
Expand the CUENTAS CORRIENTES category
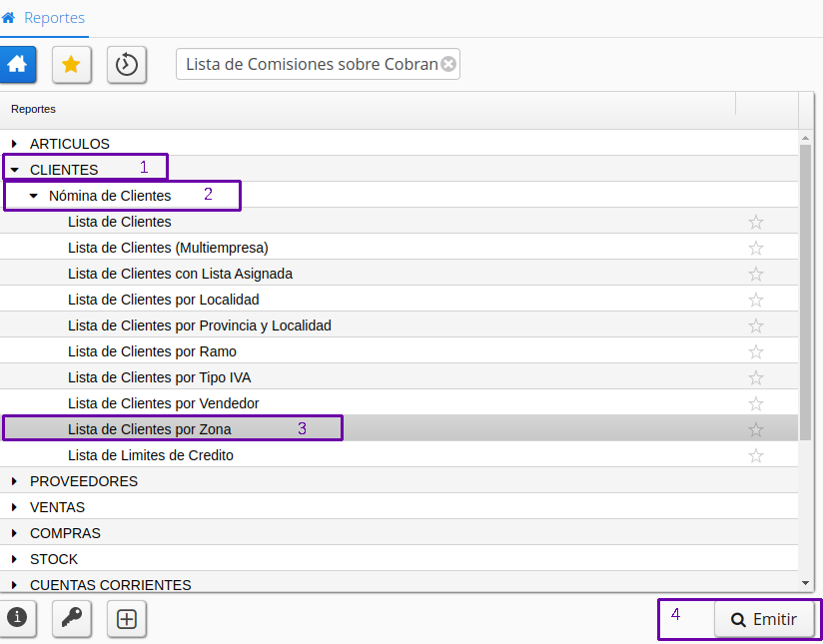[x=14, y=585]
